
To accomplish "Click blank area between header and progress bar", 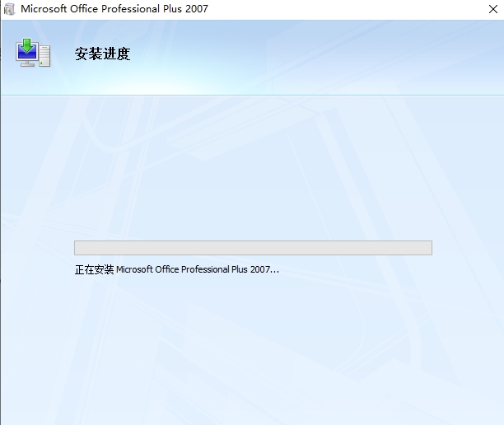I will pos(252,165).
